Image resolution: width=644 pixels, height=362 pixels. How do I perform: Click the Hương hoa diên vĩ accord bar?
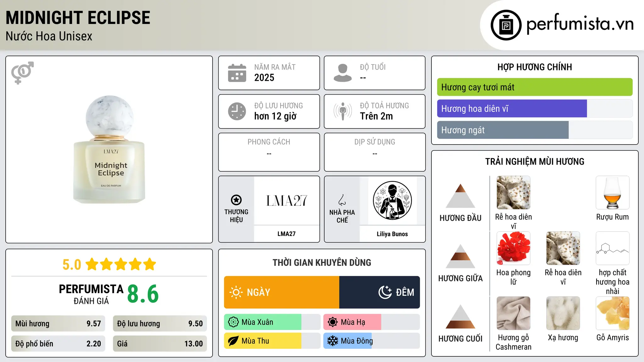pyautogui.click(x=535, y=108)
